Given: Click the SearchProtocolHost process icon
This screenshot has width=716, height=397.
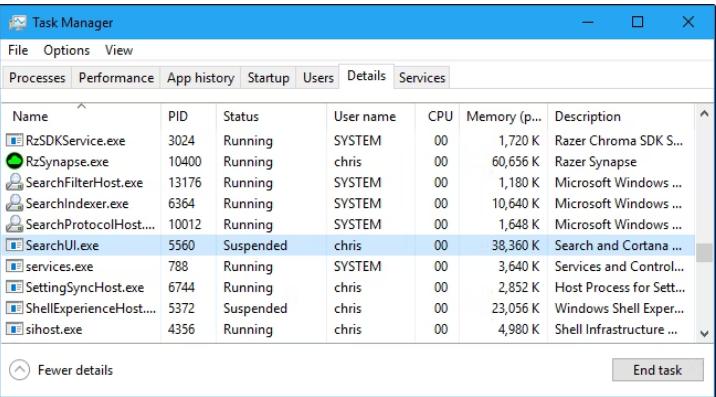Looking at the screenshot, I should (14, 224).
